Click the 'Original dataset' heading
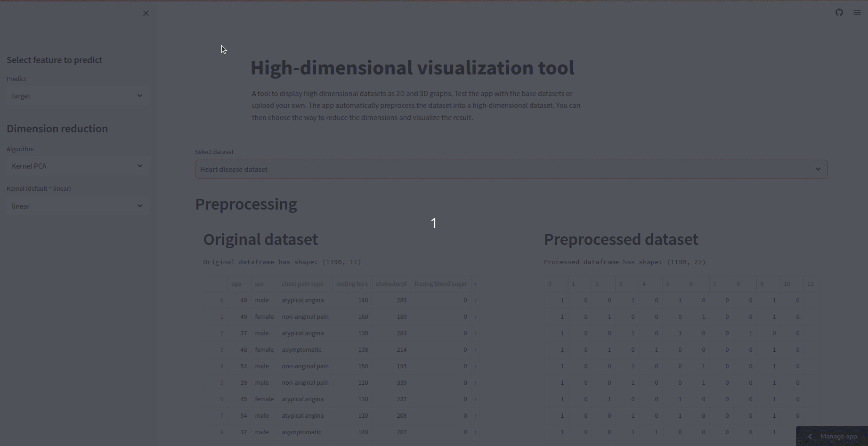 (260, 239)
